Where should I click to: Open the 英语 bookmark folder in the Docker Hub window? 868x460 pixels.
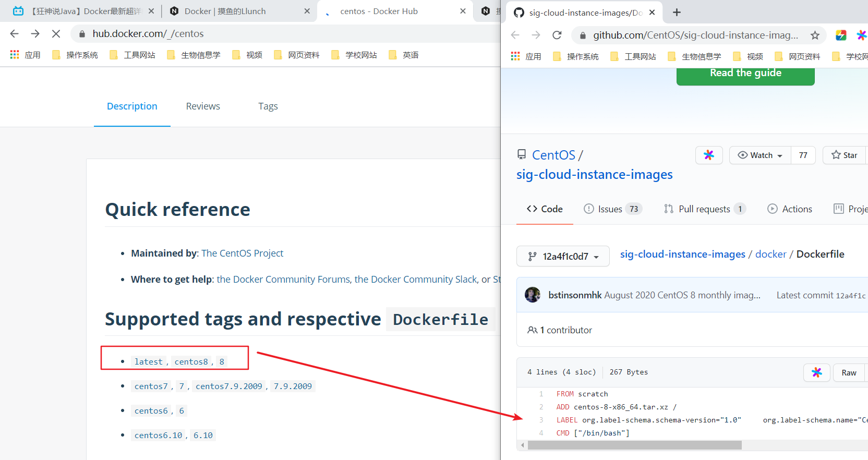coord(404,55)
